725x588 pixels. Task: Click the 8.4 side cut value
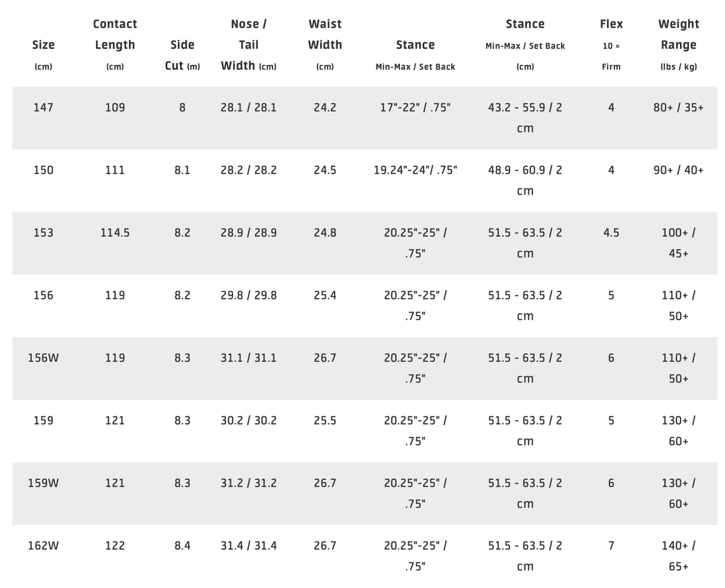[x=183, y=546]
